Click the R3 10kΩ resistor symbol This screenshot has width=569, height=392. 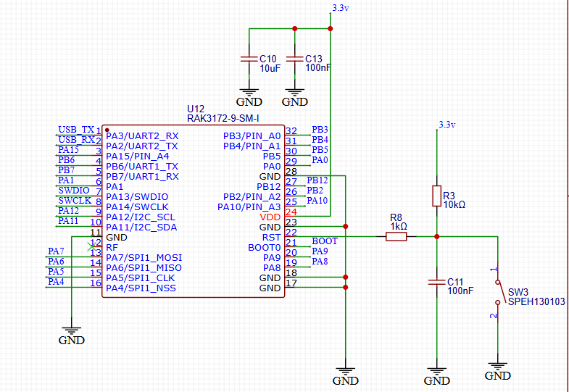(x=436, y=196)
